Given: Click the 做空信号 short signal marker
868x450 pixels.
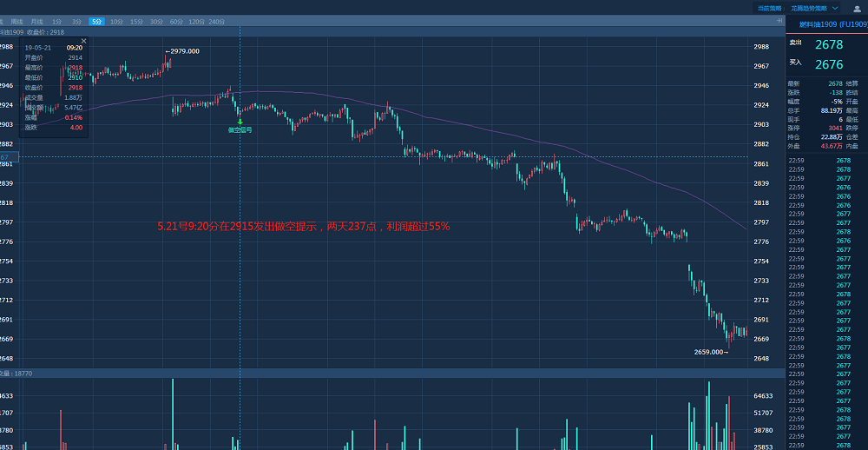Looking at the screenshot, I should (239, 129).
